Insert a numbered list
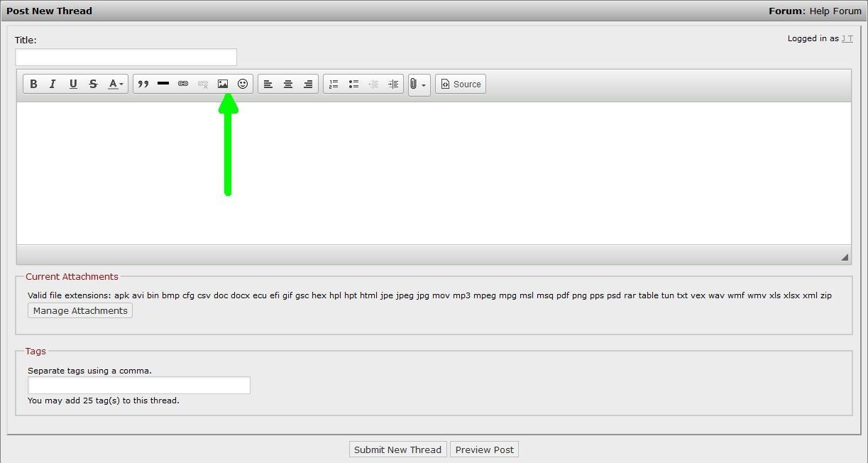Viewport: 868px width, 463px height. coord(334,84)
